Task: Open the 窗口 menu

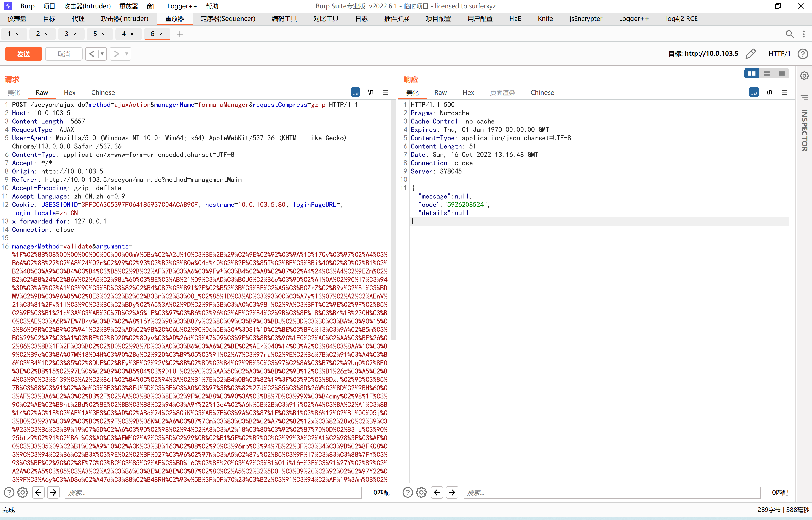Action: (153, 6)
